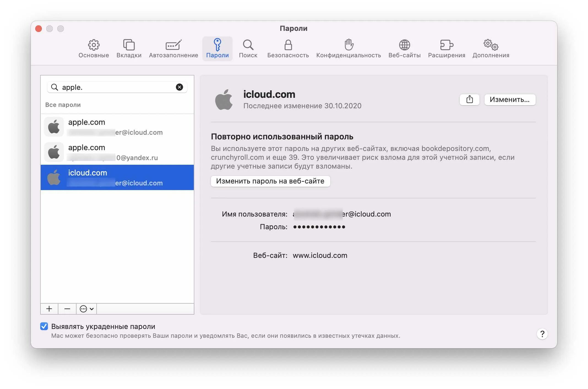Viewport: 588px width, 389px height.
Task: Click the Последнее изменение 30.10.2020 text
Action: [302, 106]
